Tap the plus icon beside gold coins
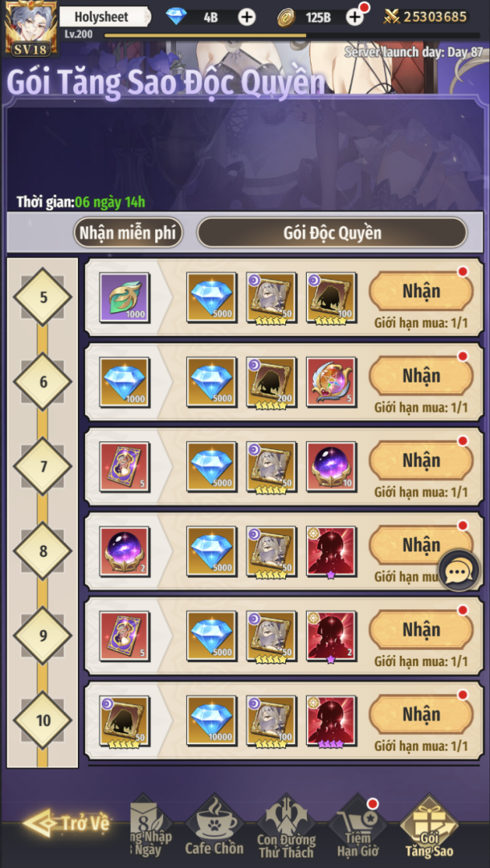490x868 pixels. click(x=354, y=17)
